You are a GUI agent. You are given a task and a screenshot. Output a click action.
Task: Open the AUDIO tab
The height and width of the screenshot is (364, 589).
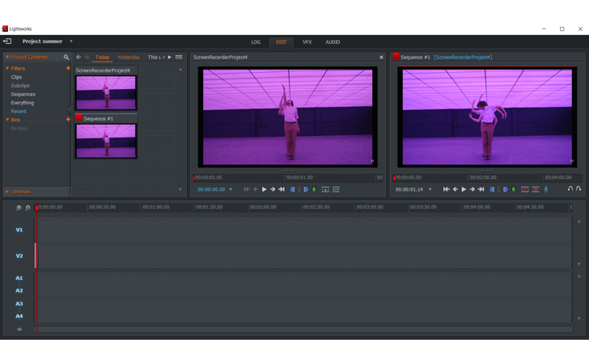pos(333,42)
